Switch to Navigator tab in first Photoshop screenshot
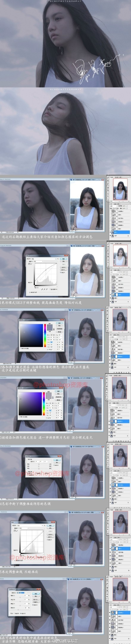Viewport: 131px width, 644px height. point(112,177)
